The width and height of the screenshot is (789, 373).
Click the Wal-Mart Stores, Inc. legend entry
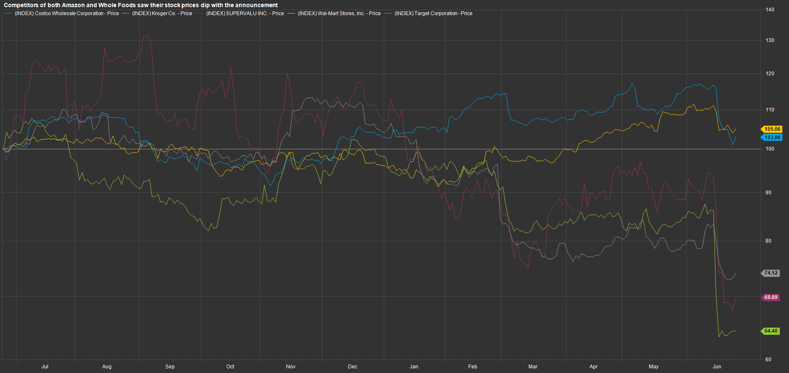(x=334, y=13)
